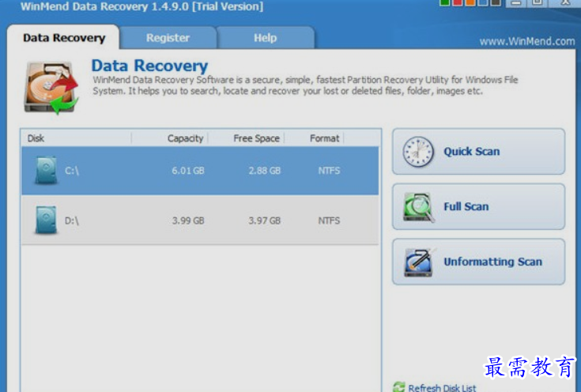
Task: Click the NTFS format cell for C:\
Action: pyautogui.click(x=329, y=171)
